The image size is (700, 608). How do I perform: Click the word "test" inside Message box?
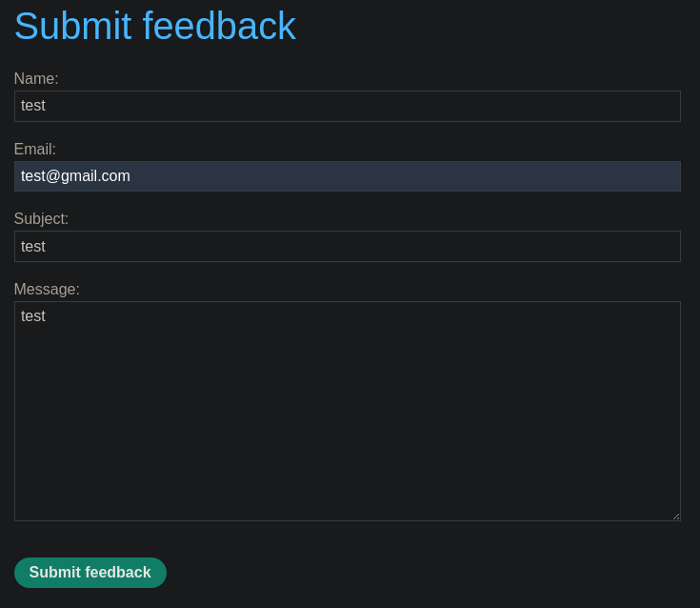pos(33,315)
